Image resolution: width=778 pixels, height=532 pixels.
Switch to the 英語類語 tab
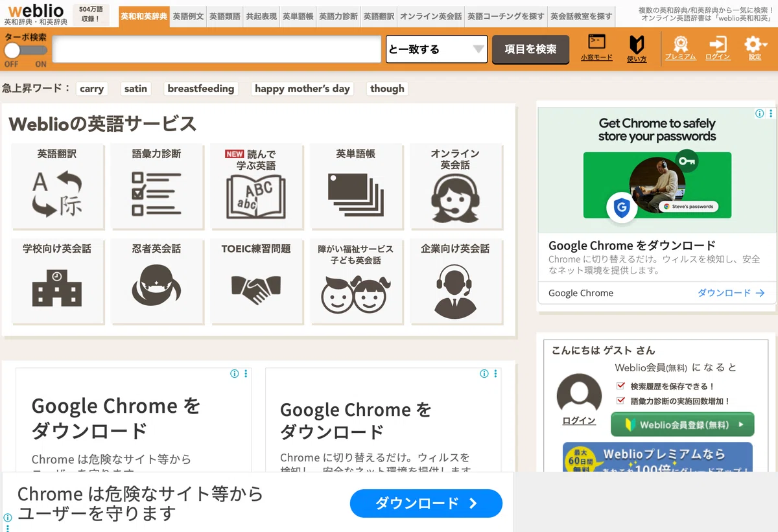click(x=225, y=16)
